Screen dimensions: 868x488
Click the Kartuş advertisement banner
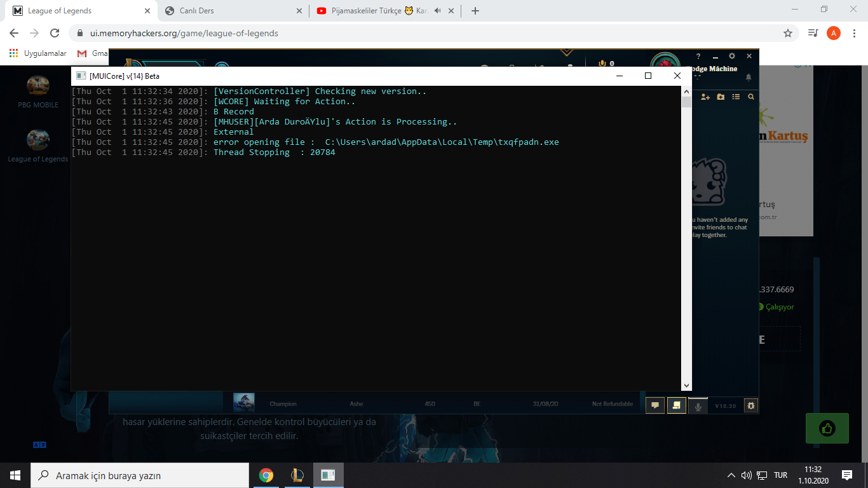pos(785,149)
